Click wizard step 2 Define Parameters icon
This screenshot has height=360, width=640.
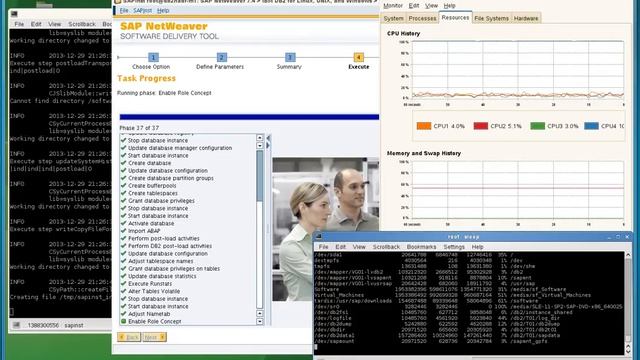(x=221, y=58)
